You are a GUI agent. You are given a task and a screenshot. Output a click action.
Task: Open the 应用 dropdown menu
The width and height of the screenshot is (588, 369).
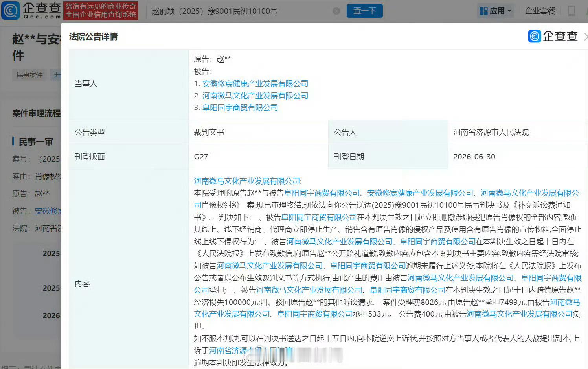(496, 11)
